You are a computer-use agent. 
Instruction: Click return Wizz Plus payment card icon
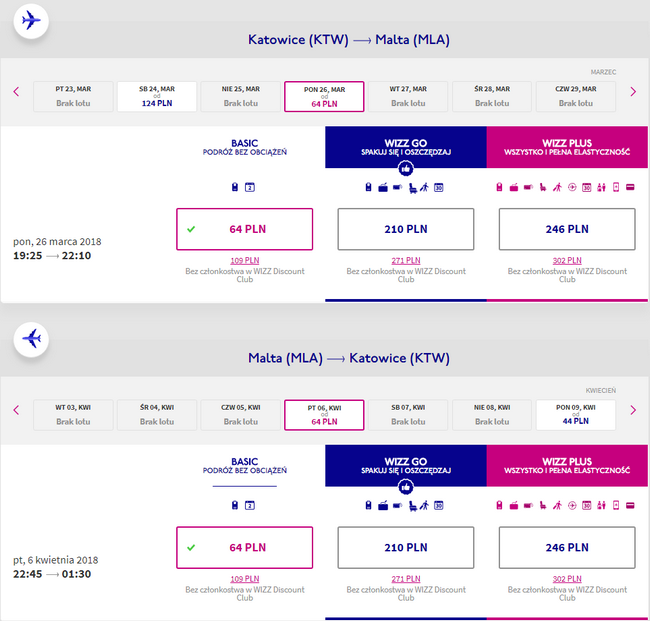(630, 506)
